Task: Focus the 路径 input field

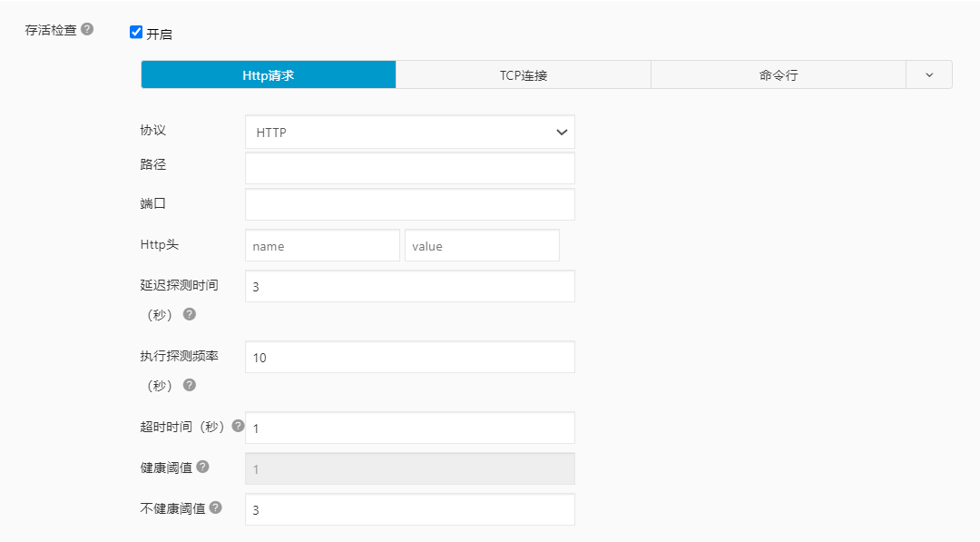Action: click(410, 168)
